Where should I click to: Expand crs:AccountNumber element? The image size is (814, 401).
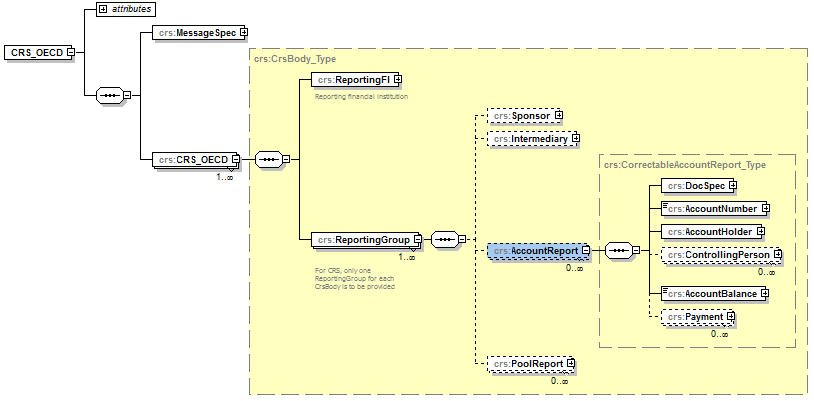click(x=765, y=208)
